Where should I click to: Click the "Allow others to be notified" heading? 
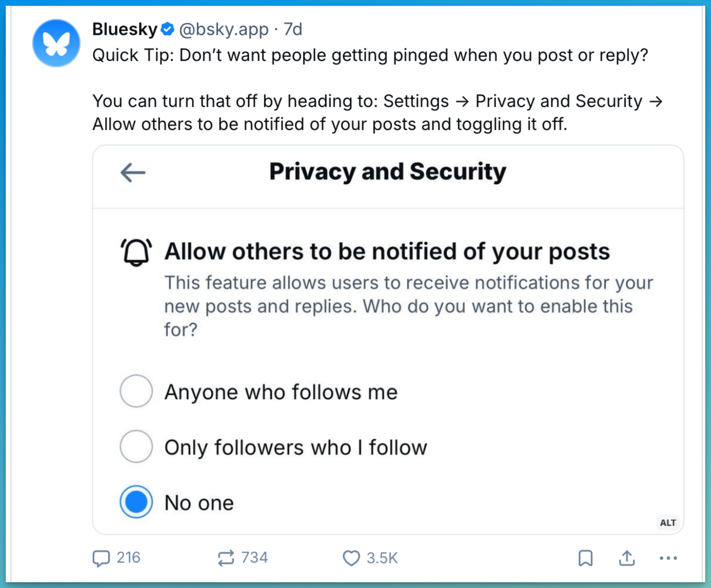(x=387, y=252)
